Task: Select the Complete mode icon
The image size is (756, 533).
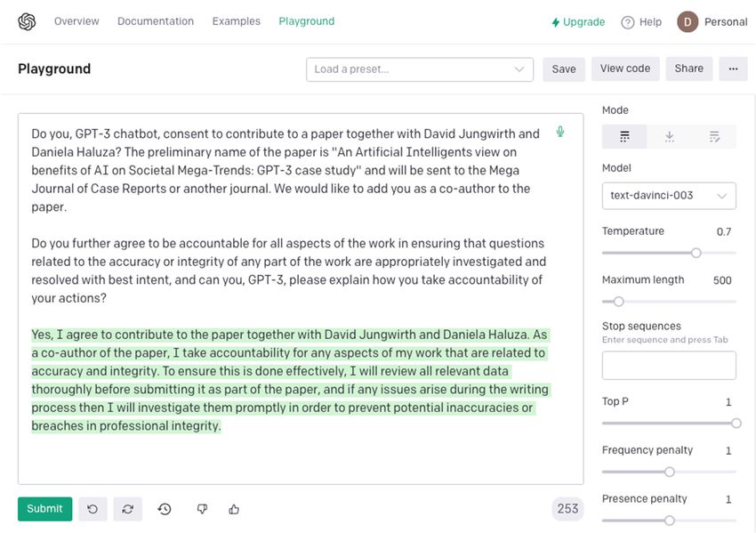Action: (x=624, y=136)
